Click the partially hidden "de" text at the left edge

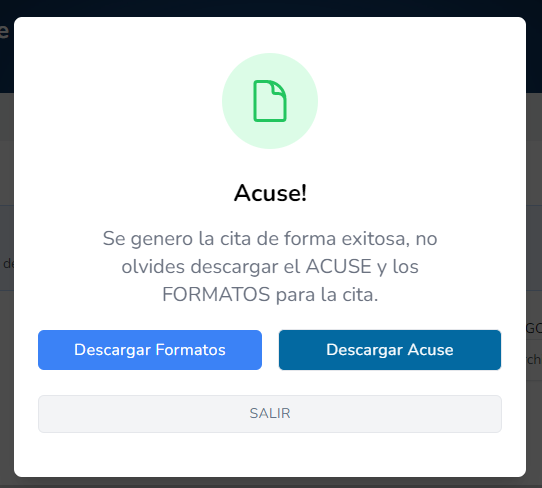[x=8, y=264]
